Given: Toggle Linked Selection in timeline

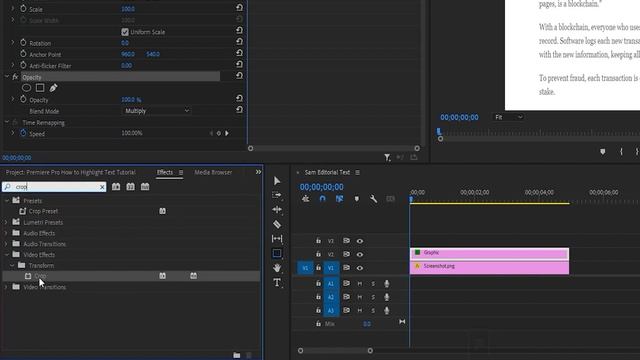Looking at the screenshot, I should pyautogui.click(x=339, y=199).
